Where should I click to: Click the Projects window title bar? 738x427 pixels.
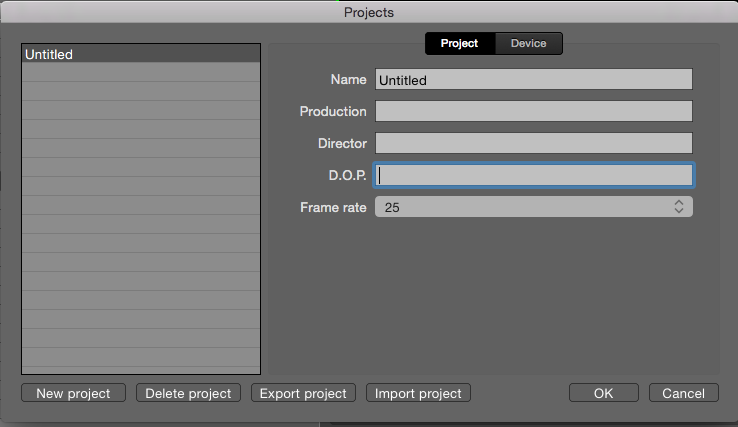[369, 12]
